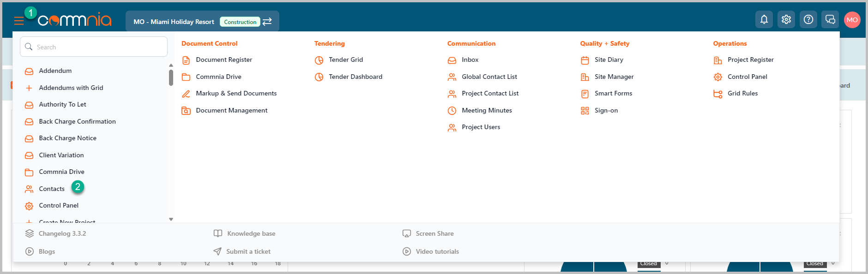The image size is (868, 274).
Task: Click the Smart Forms icon
Action: tap(585, 94)
